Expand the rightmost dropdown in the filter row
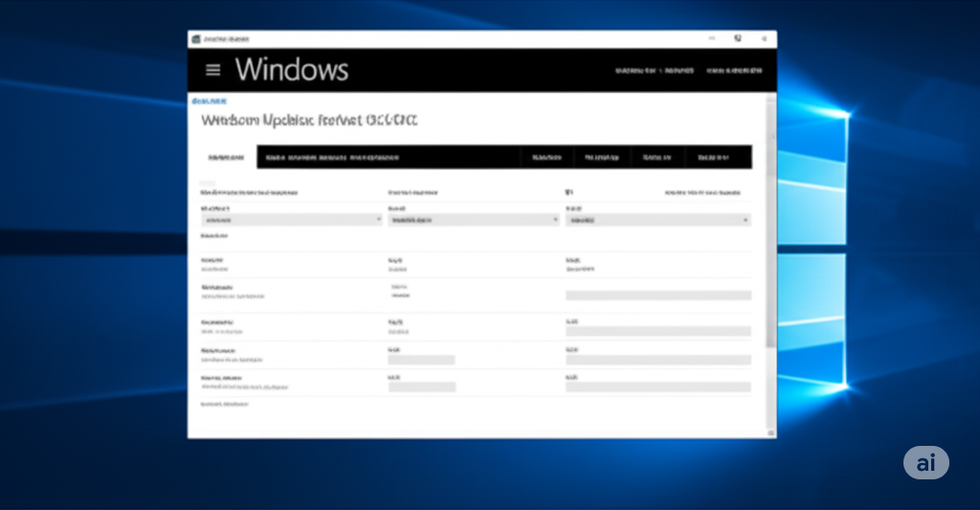The height and width of the screenshot is (510, 980). (658, 220)
